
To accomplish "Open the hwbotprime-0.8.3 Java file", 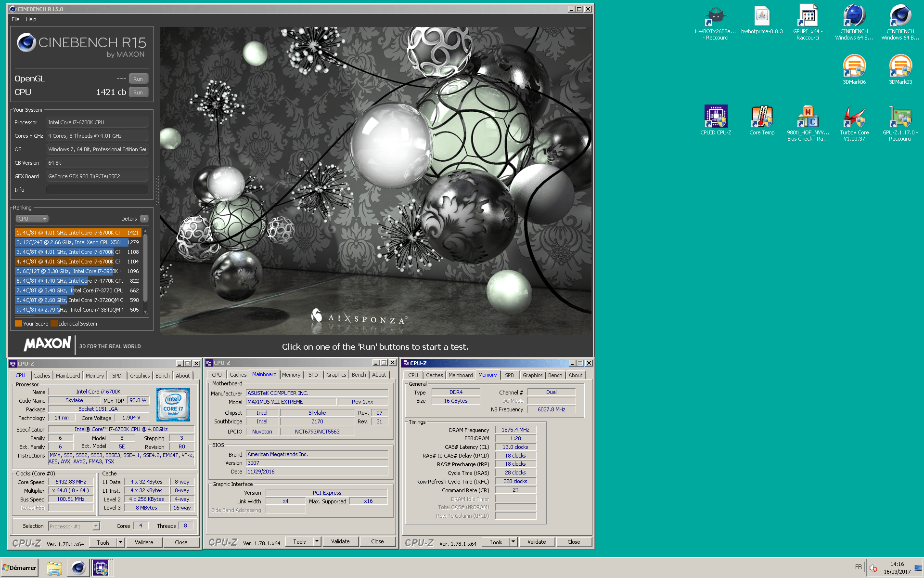I will (x=761, y=16).
